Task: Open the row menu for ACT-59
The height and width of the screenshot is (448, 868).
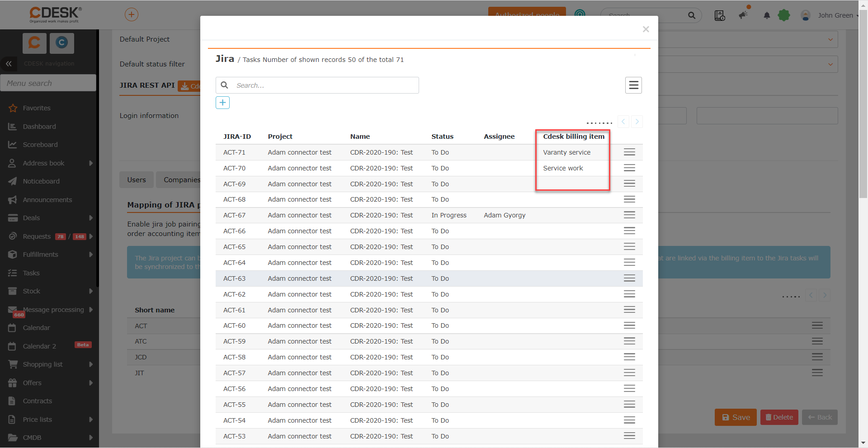Action: click(629, 341)
